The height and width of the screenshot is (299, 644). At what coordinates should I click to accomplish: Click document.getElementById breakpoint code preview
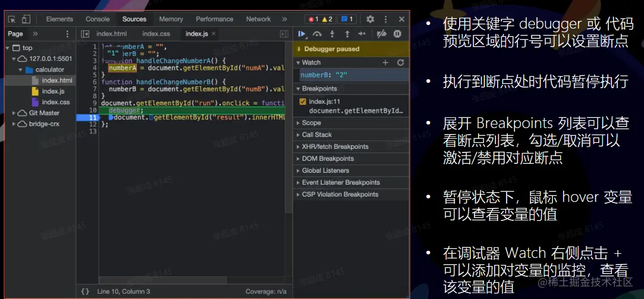tap(356, 111)
